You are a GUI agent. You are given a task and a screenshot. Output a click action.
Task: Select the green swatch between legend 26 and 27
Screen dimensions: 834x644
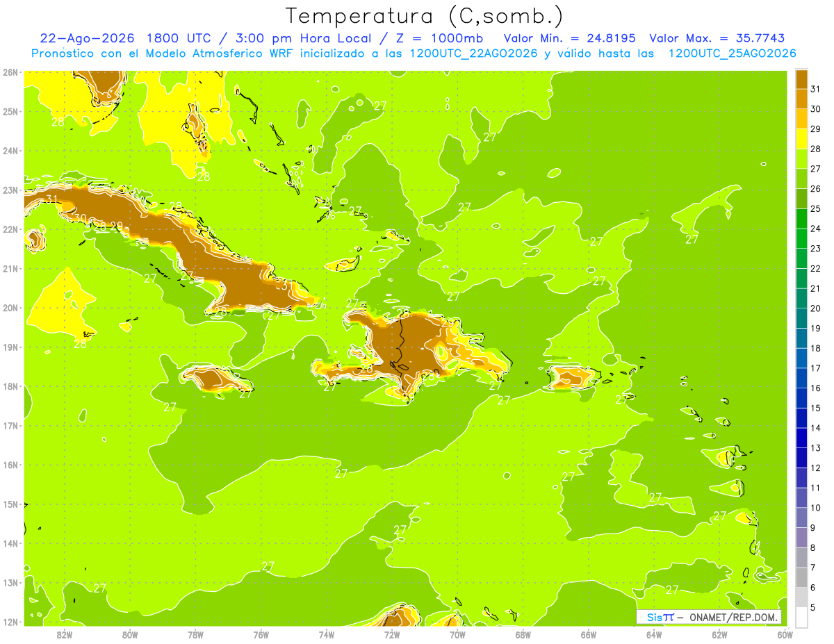tap(801, 179)
